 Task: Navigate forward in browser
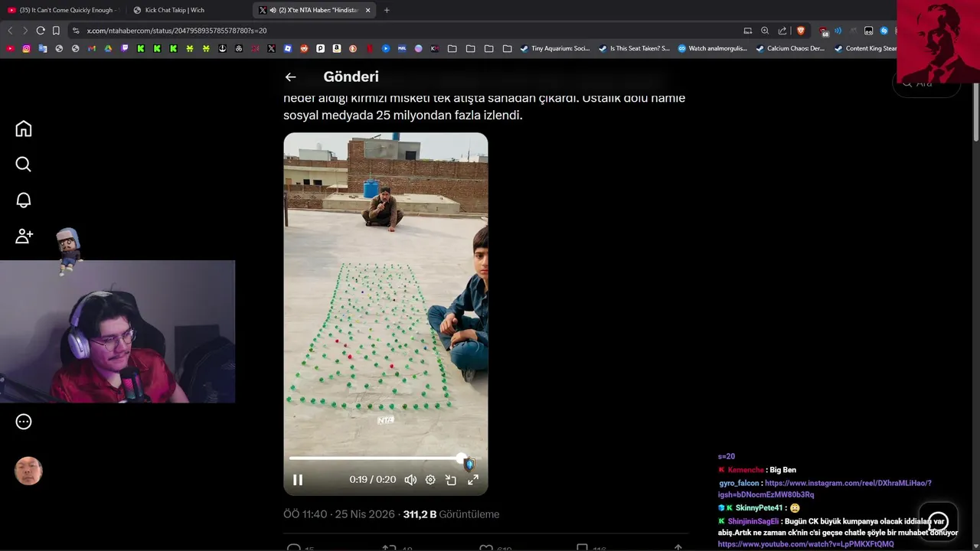(x=25, y=31)
